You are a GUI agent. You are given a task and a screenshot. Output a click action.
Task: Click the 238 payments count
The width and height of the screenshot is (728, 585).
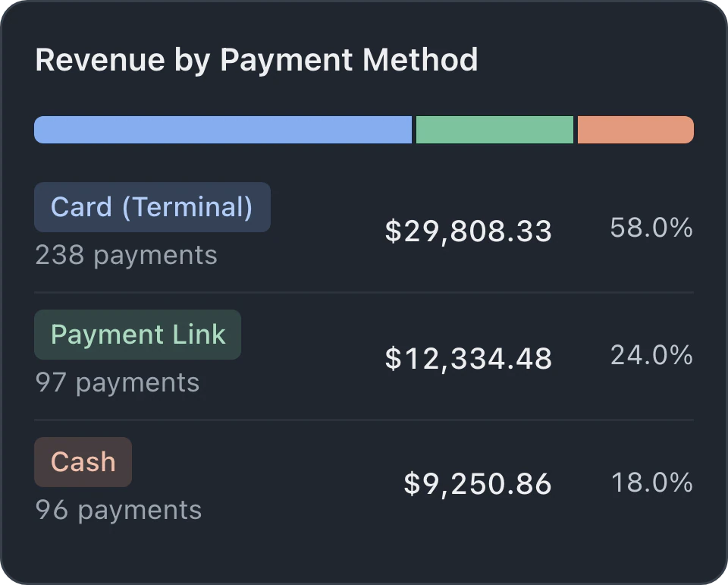tap(127, 256)
